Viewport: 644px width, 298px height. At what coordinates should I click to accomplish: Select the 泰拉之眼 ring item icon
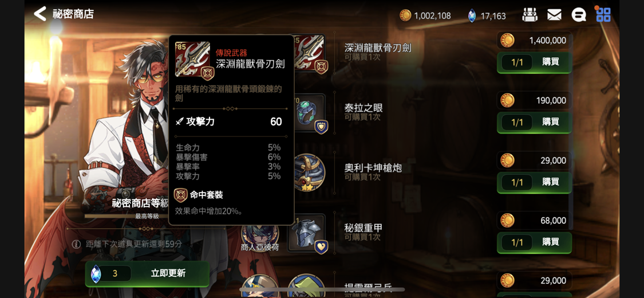click(310, 113)
